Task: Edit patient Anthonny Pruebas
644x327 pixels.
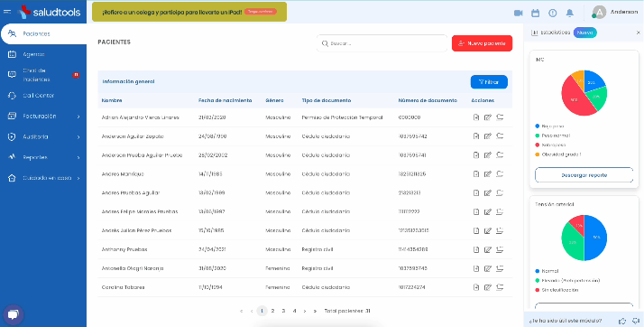Action: pyautogui.click(x=488, y=249)
